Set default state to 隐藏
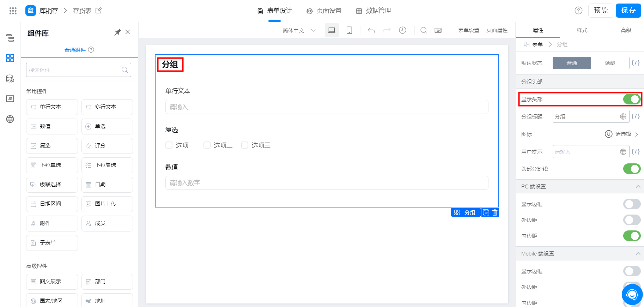 (610, 63)
